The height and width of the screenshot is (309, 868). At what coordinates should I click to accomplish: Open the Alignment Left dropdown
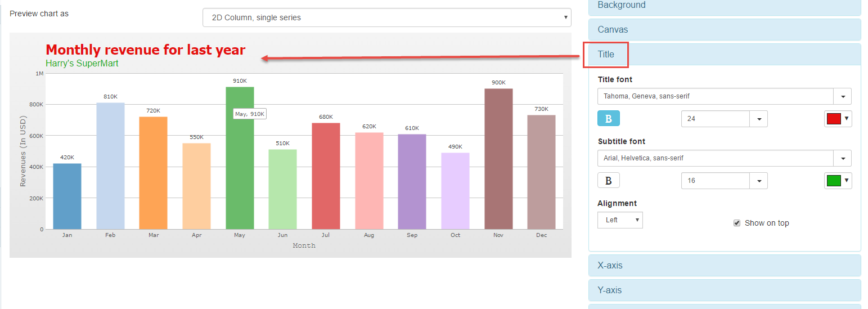[620, 220]
